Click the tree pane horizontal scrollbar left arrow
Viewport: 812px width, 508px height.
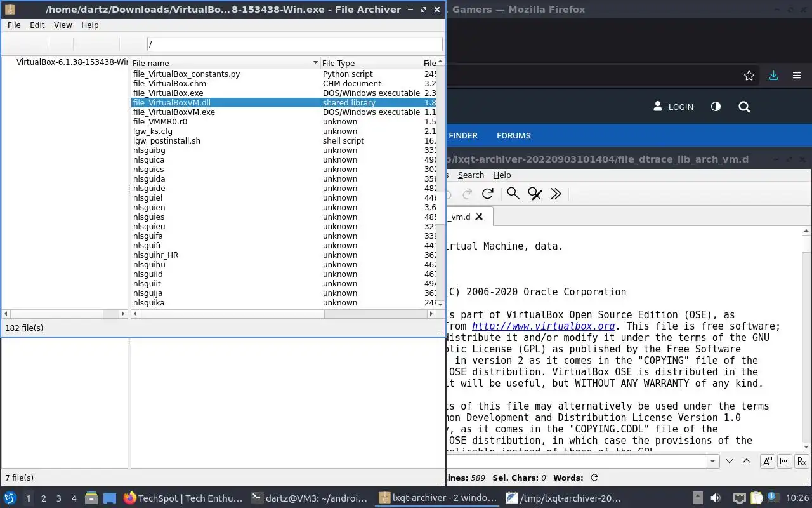6,314
